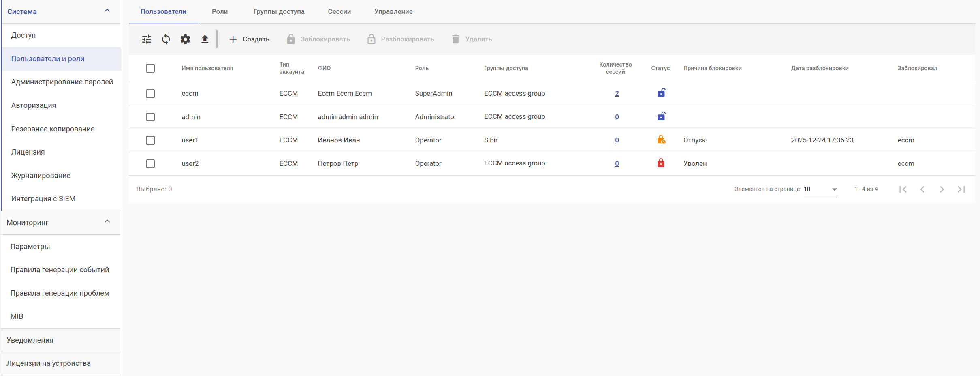Click the red lock icon for user2
Viewport: 980px width, 376px height.
[x=661, y=163]
